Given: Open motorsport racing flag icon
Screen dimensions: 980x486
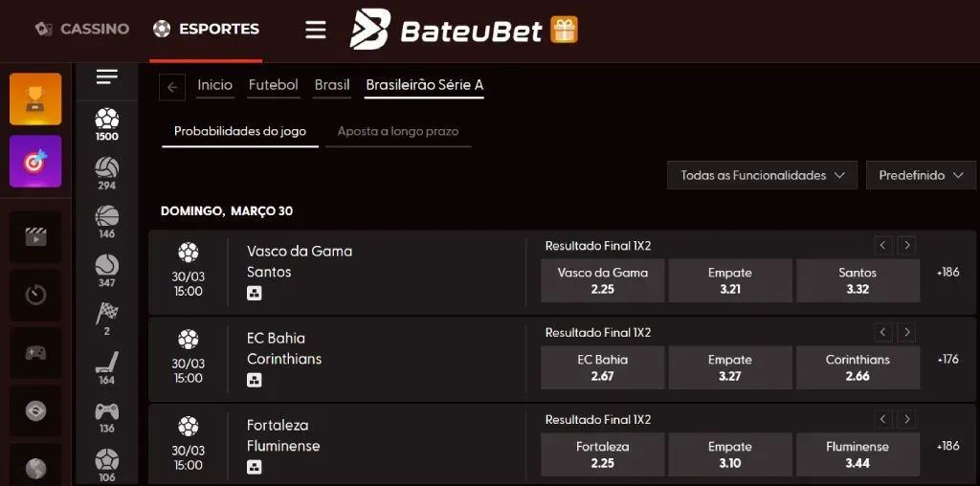Looking at the screenshot, I should (107, 318).
